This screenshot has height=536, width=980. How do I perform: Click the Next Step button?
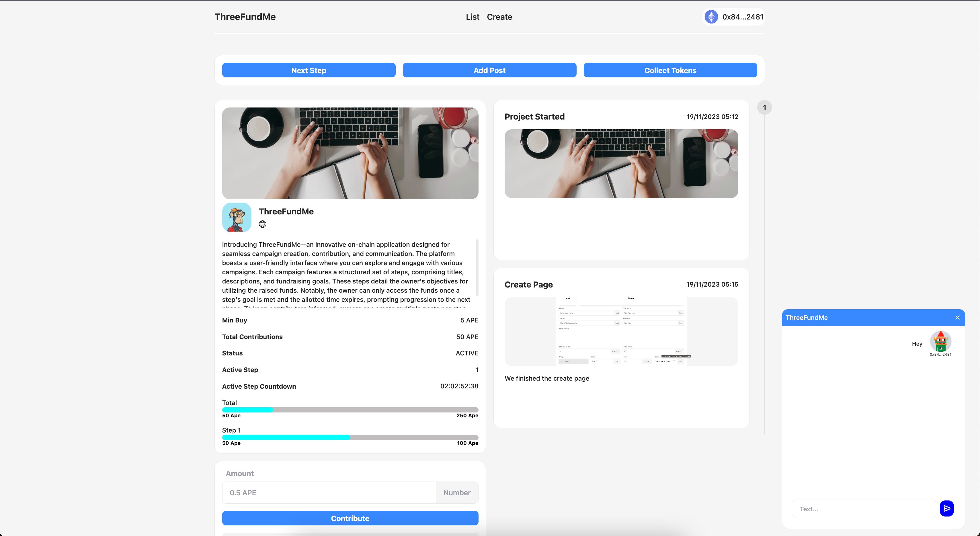[309, 71]
